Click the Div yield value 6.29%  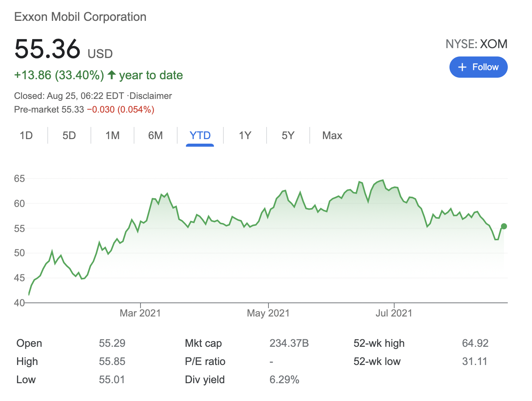tap(284, 379)
